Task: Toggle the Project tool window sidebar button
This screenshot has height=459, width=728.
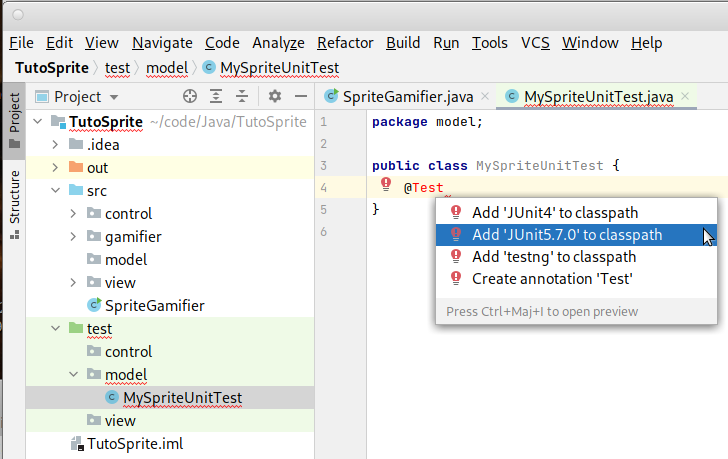Action: 14,120
